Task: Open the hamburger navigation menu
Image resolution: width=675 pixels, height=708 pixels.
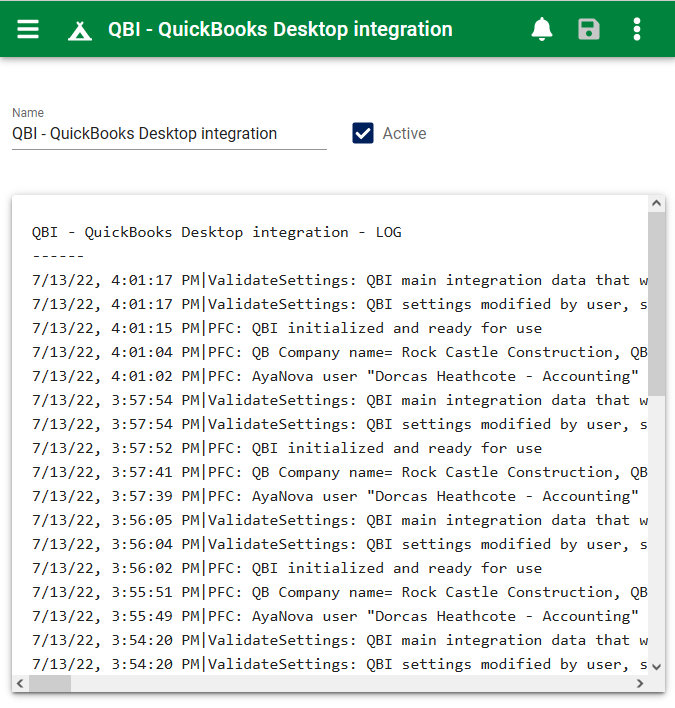Action: click(x=28, y=29)
